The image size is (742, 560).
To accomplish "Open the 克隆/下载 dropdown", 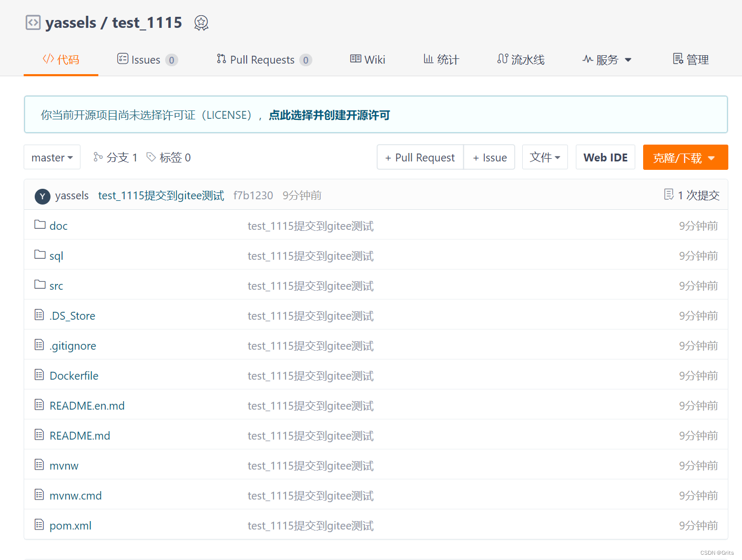I will (x=685, y=157).
